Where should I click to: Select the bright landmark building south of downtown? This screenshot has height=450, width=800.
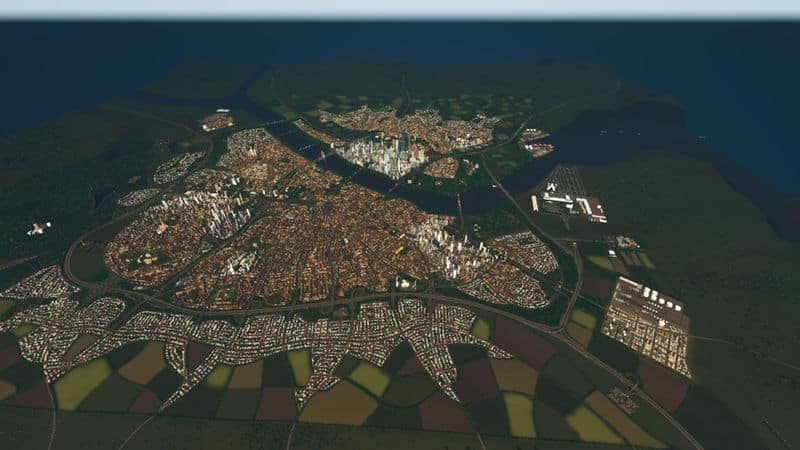[405, 283]
